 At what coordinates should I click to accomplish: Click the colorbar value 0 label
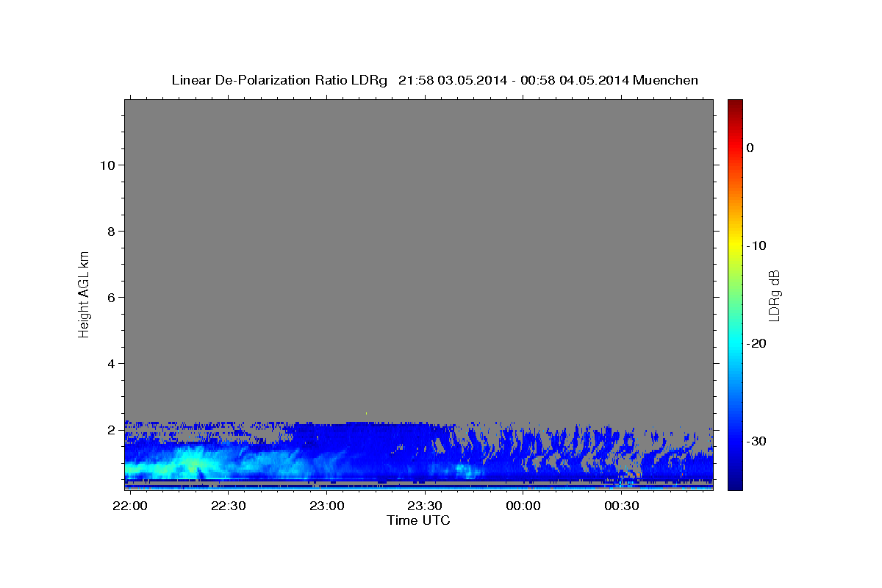click(750, 148)
